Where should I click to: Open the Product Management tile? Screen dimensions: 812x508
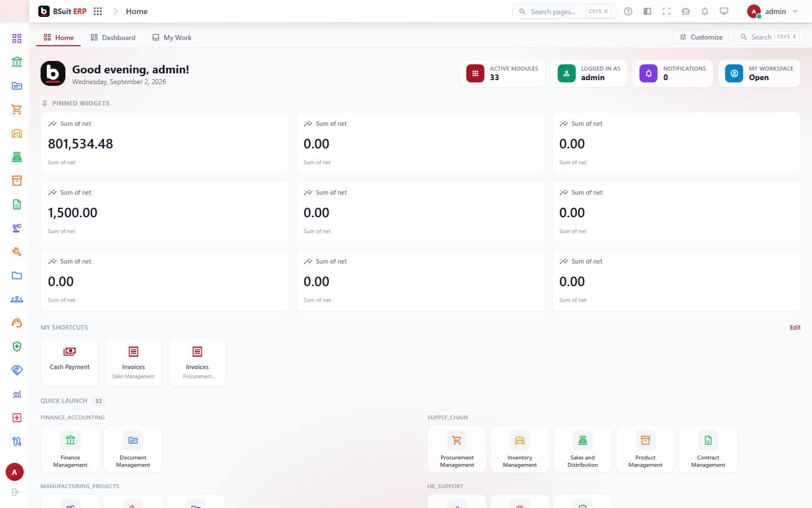tap(646, 449)
